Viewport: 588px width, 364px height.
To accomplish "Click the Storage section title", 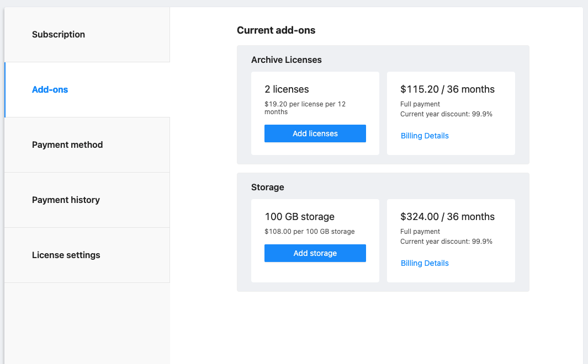I will pos(267,187).
